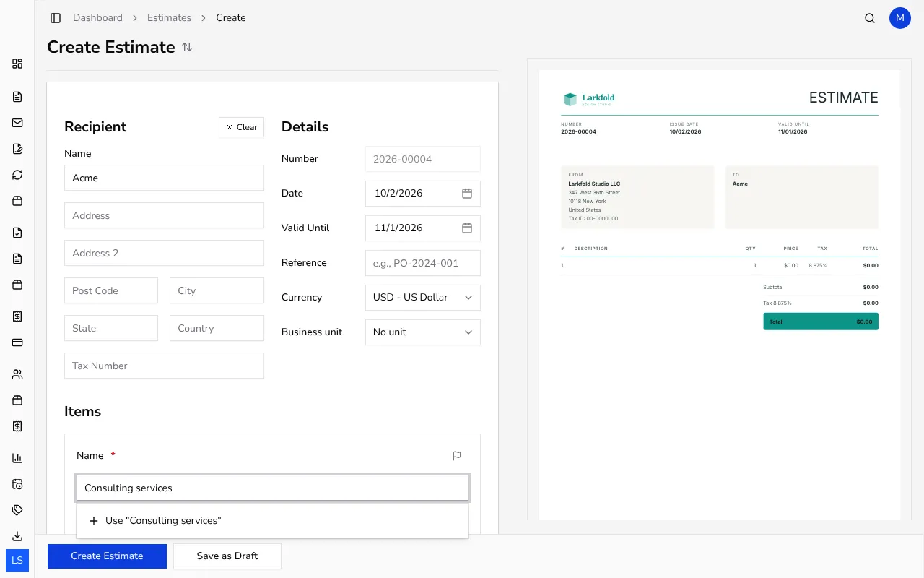
Task: Open the bar chart reports icon
Action: pyautogui.click(x=17, y=458)
